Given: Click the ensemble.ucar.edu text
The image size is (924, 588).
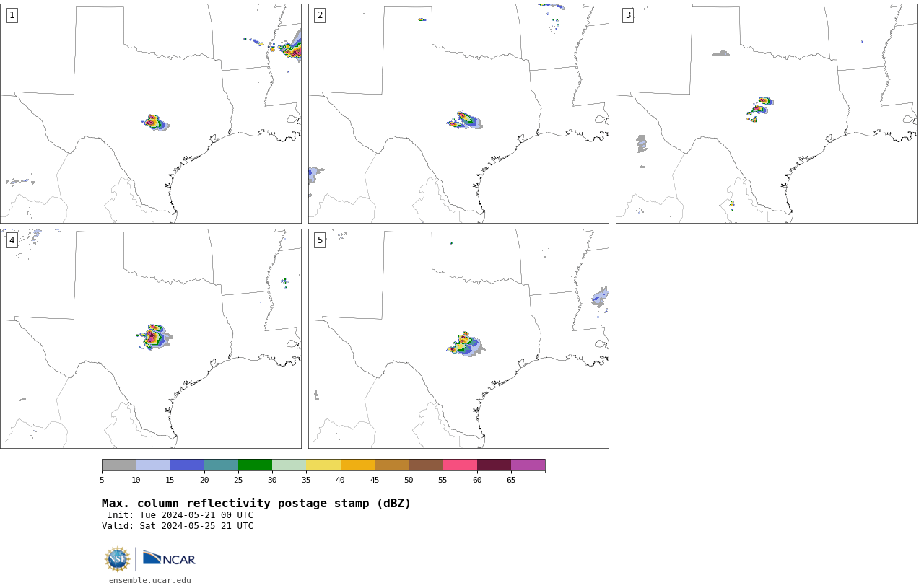Looking at the screenshot, I should point(150,580).
